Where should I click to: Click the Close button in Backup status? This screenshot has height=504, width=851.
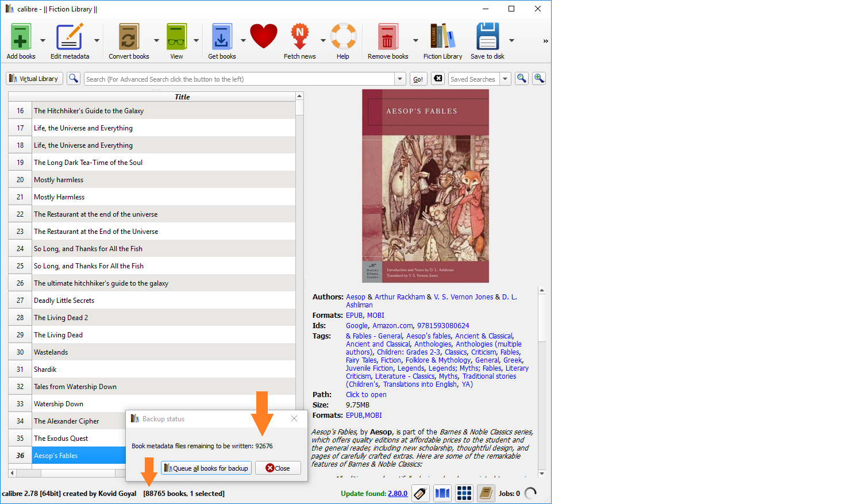[x=278, y=468]
